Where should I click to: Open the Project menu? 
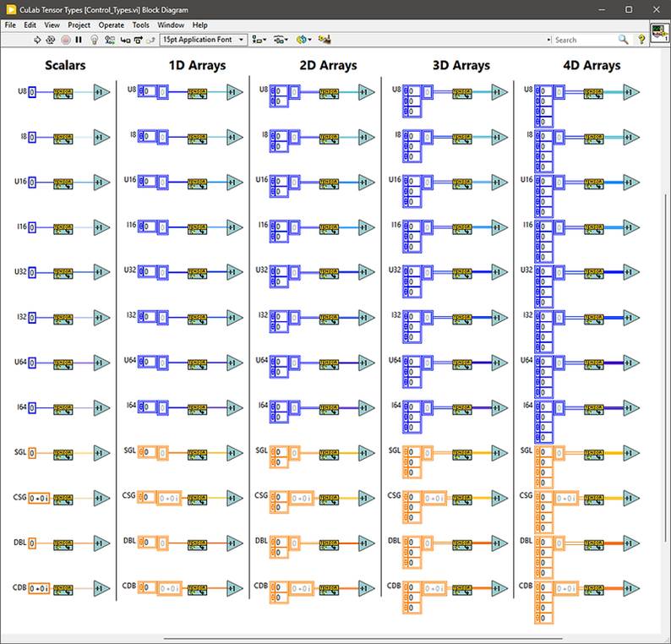tap(79, 25)
